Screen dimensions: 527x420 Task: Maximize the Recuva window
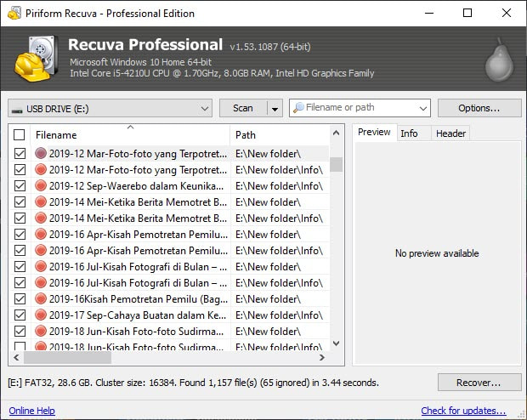(x=467, y=13)
